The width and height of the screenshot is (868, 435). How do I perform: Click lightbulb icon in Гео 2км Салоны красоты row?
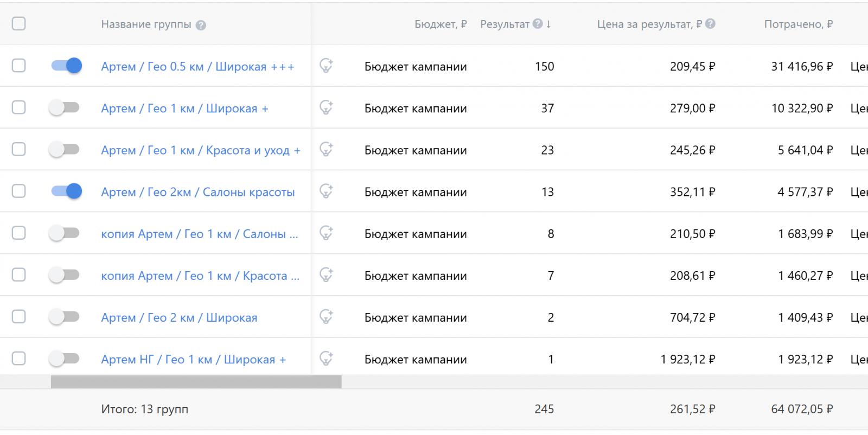click(326, 191)
